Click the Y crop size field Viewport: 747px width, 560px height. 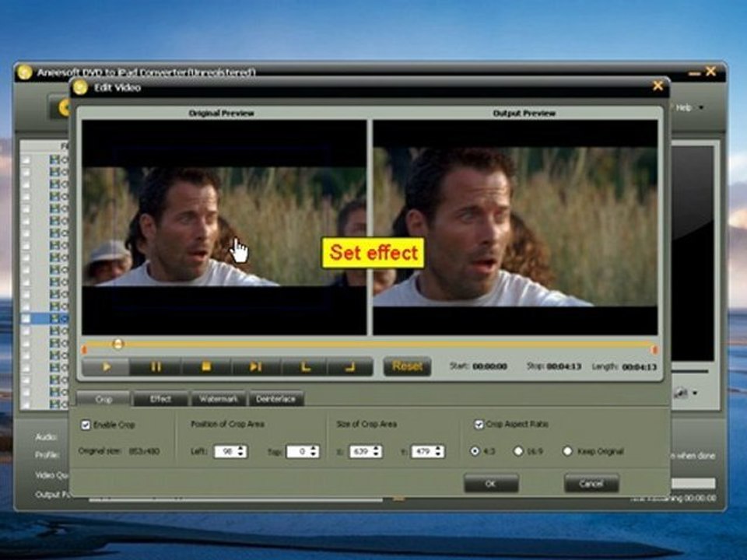[423, 451]
